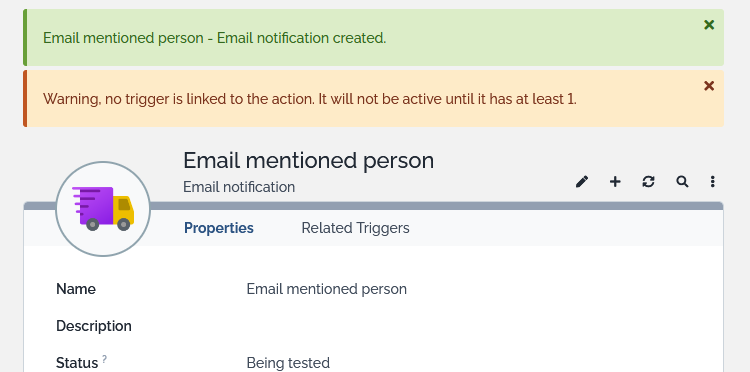Screen dimensions: 750x372
Task: Click the pencil edit icon
Action: (x=582, y=182)
